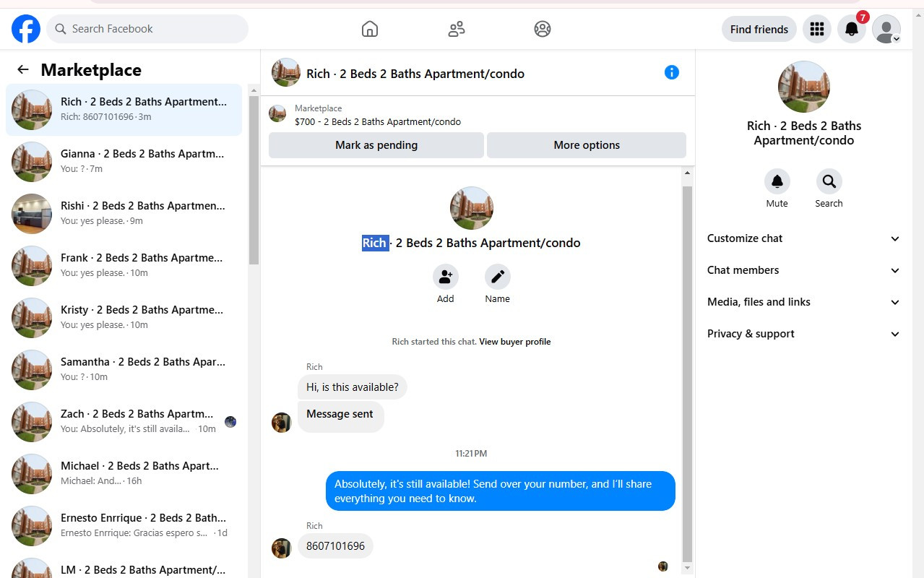
Task: Open the Ernesto Enrrique conversation
Action: pyautogui.click(x=124, y=526)
